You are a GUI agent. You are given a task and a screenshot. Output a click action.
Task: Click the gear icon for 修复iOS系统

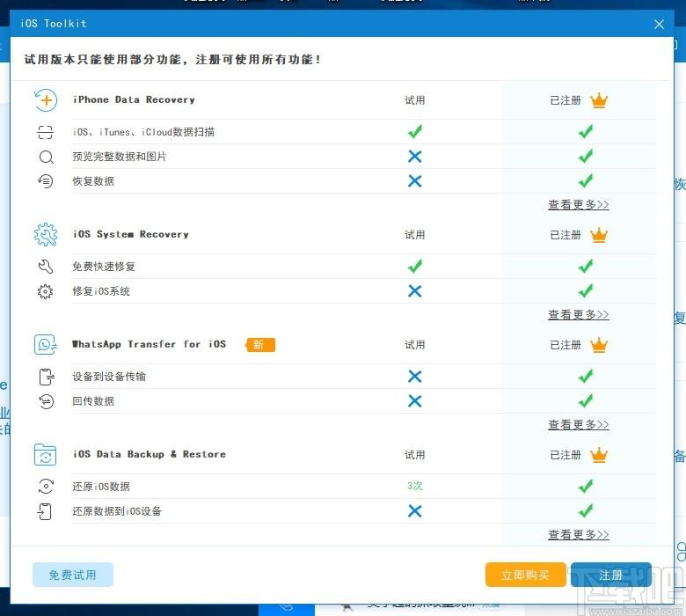(x=46, y=291)
